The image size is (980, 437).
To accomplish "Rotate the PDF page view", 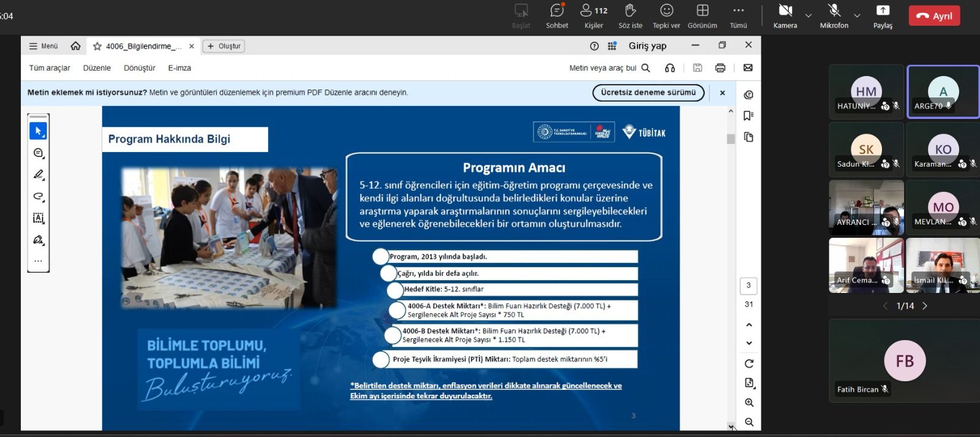I will pyautogui.click(x=748, y=363).
